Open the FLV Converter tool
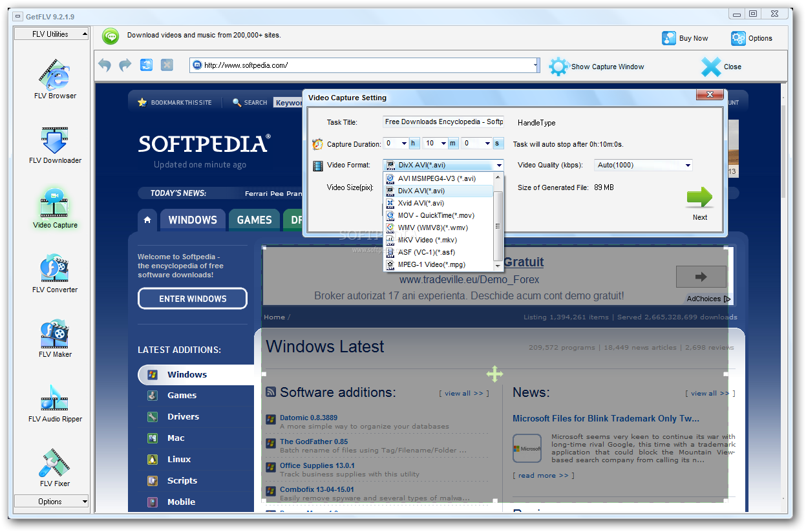The height and width of the screenshot is (532, 806). pos(54,273)
